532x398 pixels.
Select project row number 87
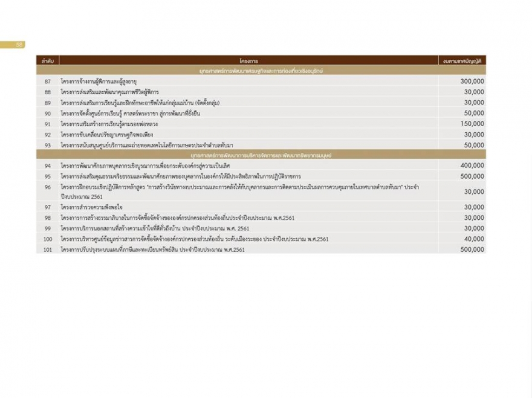pos(48,81)
